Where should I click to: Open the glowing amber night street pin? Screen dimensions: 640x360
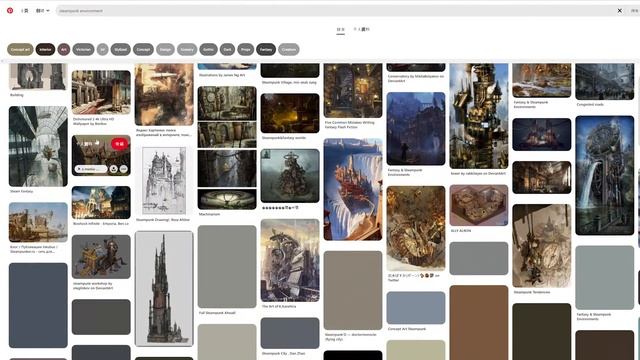pos(290,113)
